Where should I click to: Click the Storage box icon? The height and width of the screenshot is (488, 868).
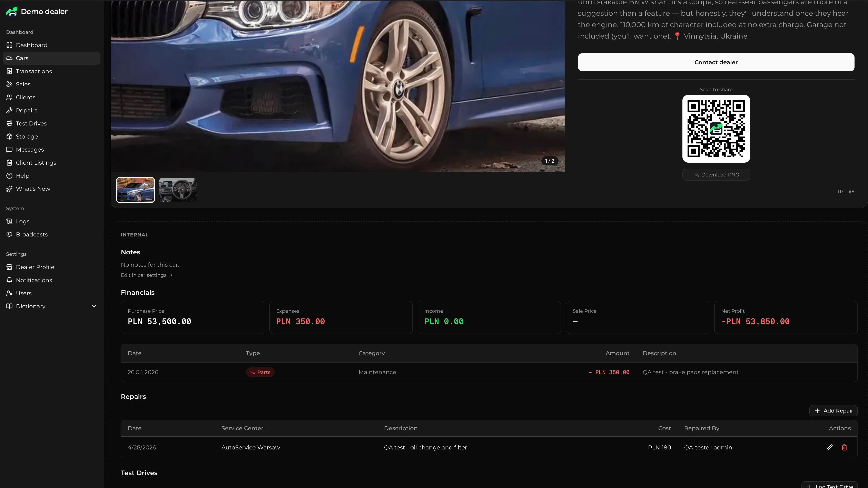click(9, 137)
